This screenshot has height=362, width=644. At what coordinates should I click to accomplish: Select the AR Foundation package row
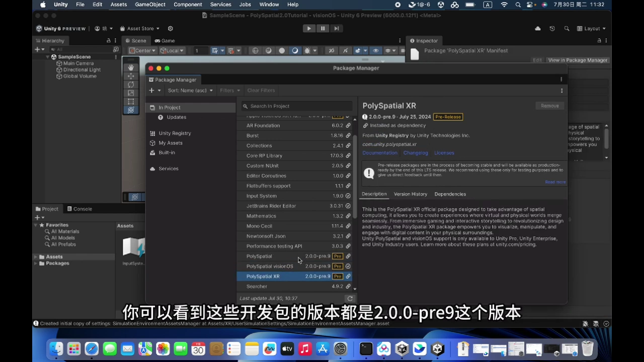(x=294, y=126)
